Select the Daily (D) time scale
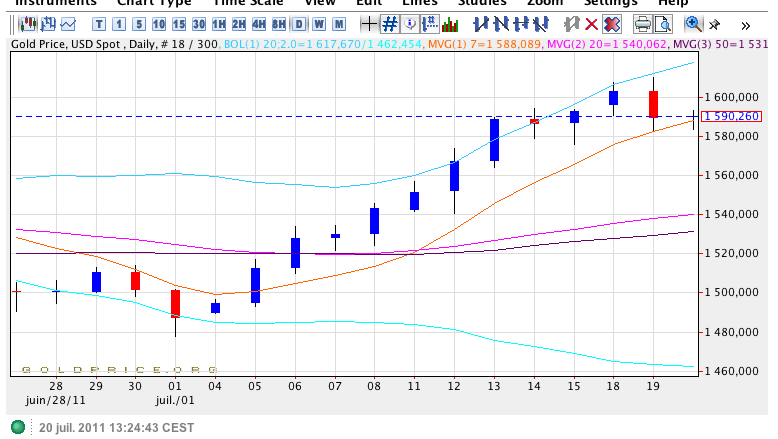Image resolution: width=778 pixels, height=439 pixels. (x=299, y=24)
